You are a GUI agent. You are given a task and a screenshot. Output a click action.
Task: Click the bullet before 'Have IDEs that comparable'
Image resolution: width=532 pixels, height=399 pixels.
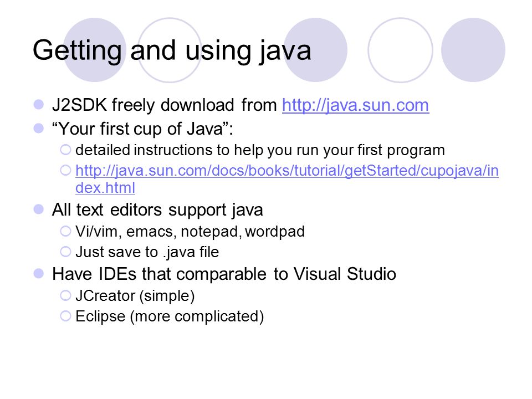[39, 273]
